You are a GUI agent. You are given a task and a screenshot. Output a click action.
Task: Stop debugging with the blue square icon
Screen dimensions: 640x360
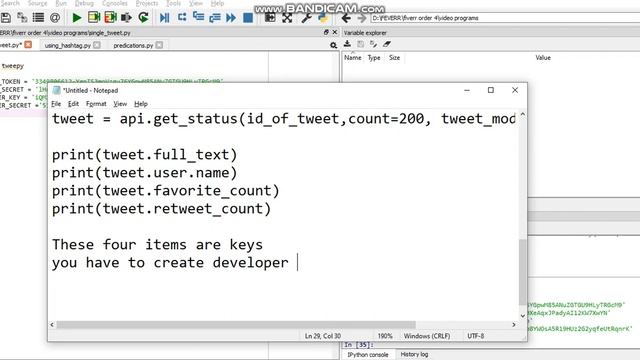248,18
